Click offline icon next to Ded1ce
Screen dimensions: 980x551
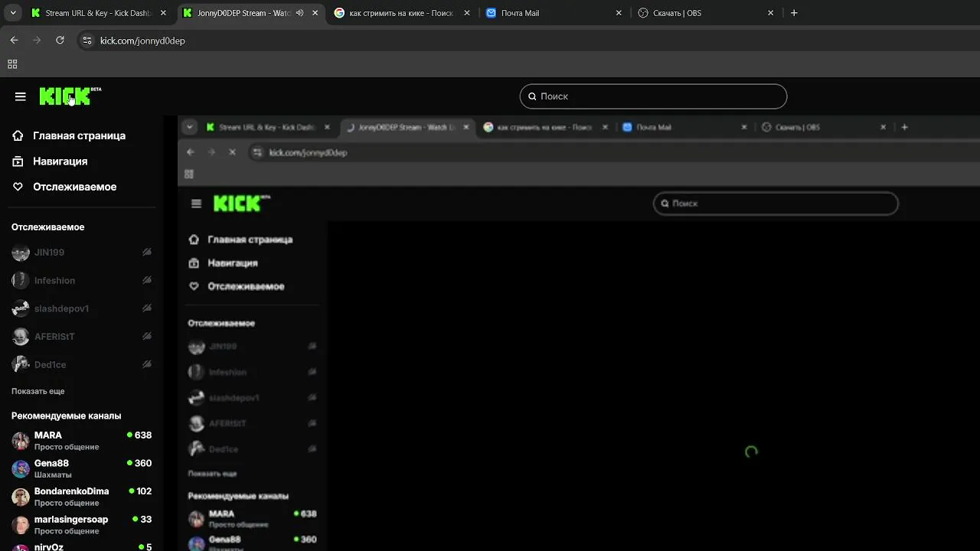pyautogui.click(x=147, y=365)
